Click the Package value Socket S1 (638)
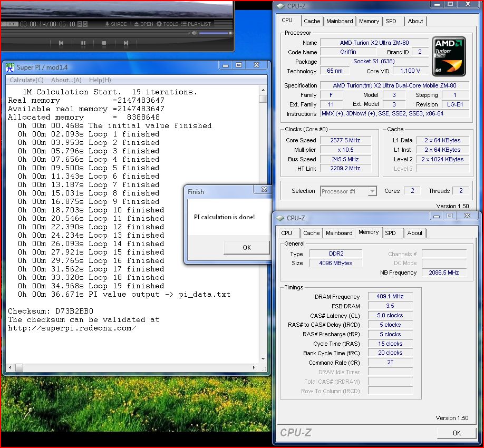Viewport: 484px width, 448px height. pyautogui.click(x=374, y=61)
